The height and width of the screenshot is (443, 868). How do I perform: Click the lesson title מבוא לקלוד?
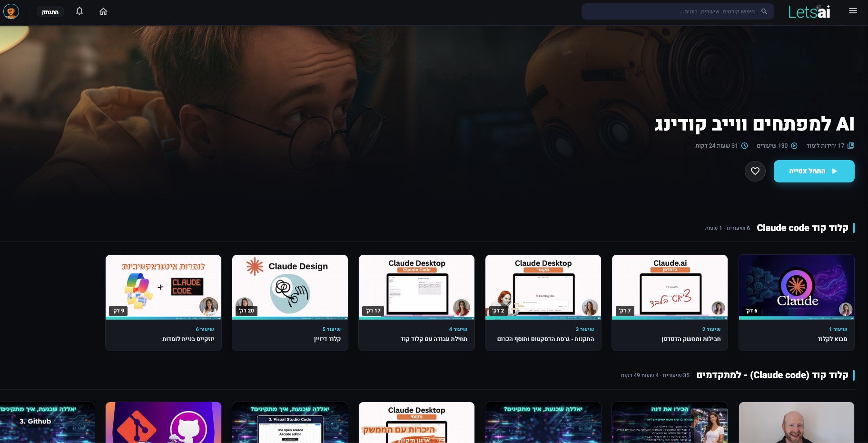(832, 339)
